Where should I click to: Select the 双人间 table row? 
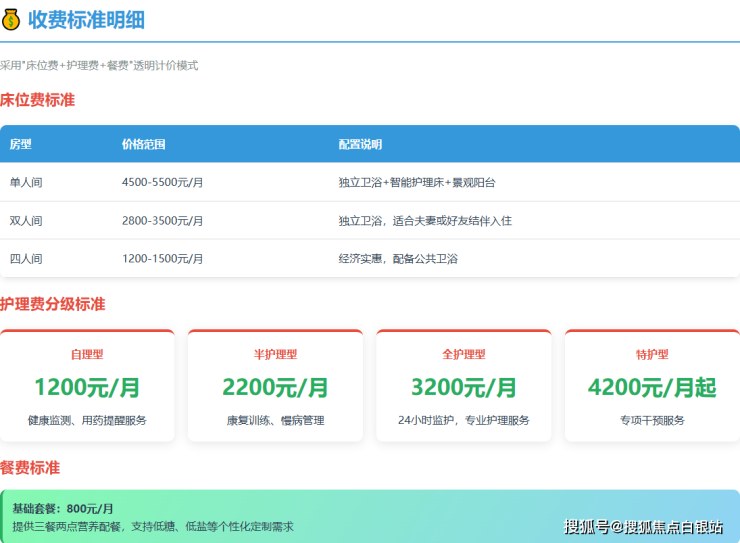[369, 220]
